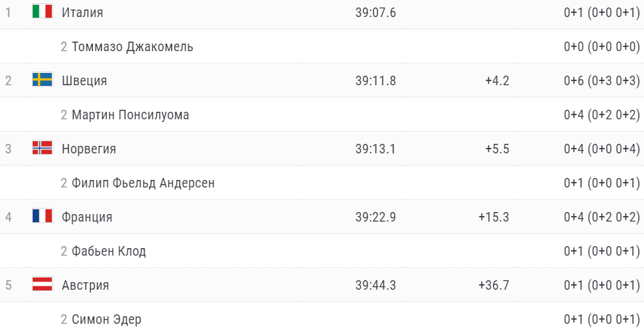Click the Austria flag icon

coord(42,284)
